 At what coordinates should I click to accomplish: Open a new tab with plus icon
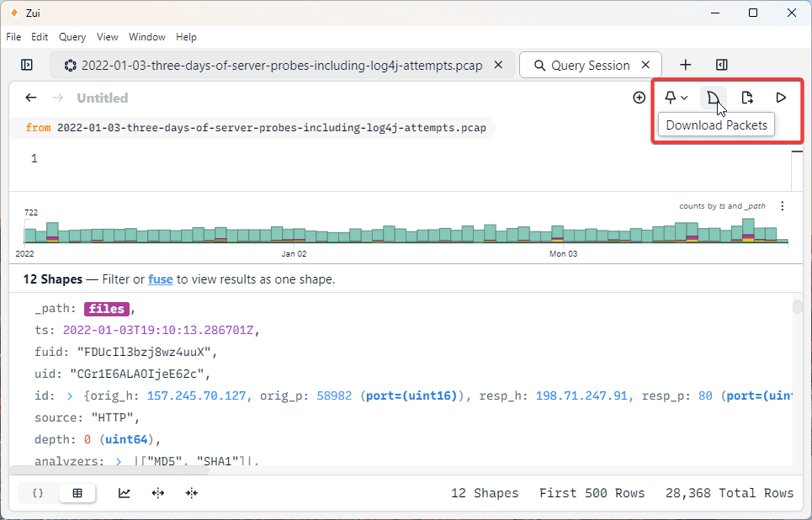(x=685, y=65)
